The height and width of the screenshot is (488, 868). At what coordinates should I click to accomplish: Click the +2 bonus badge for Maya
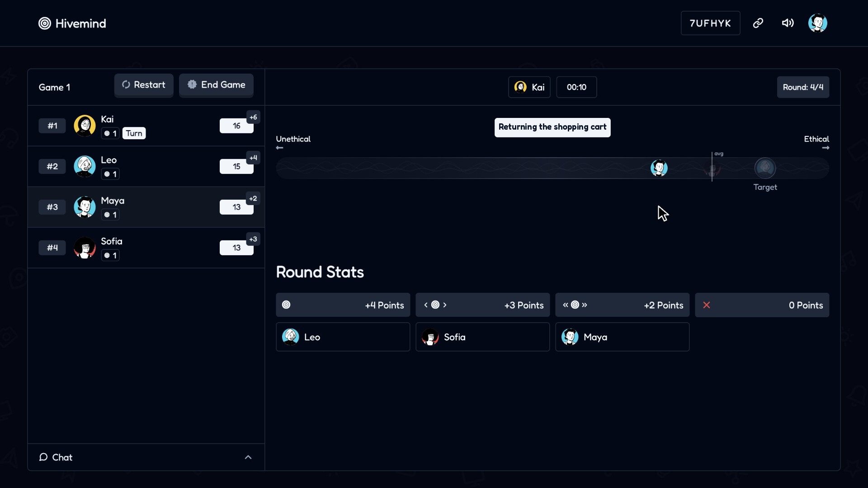[x=253, y=199]
